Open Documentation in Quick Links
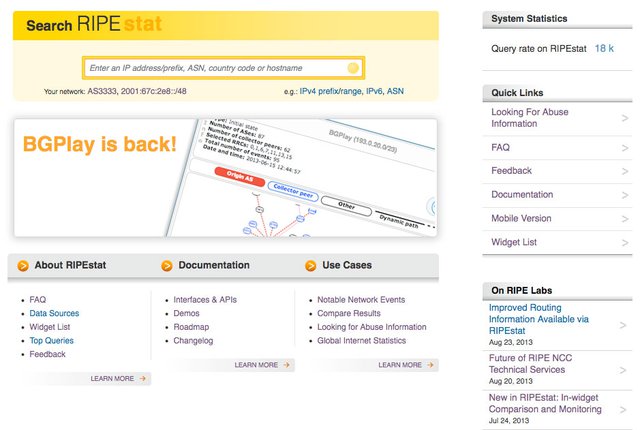This screenshot has height=430, width=640. pyautogui.click(x=522, y=195)
